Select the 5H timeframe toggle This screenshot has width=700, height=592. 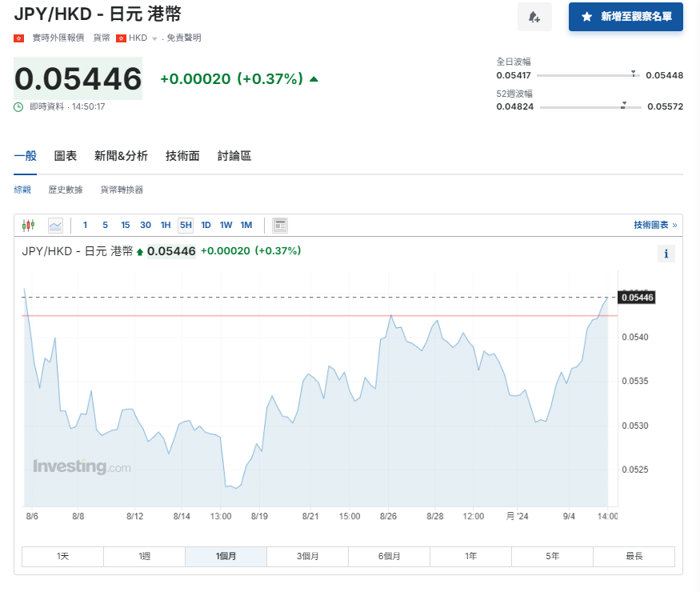(186, 225)
